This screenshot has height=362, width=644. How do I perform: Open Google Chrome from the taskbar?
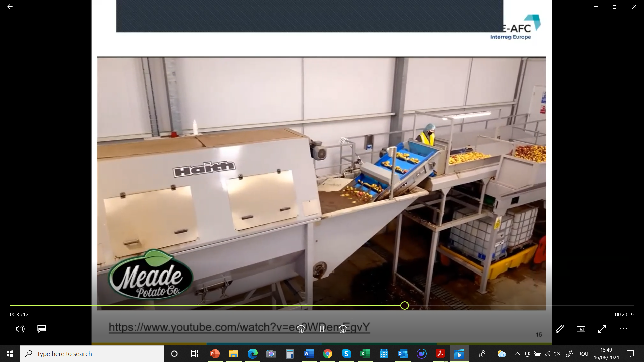tap(328, 354)
